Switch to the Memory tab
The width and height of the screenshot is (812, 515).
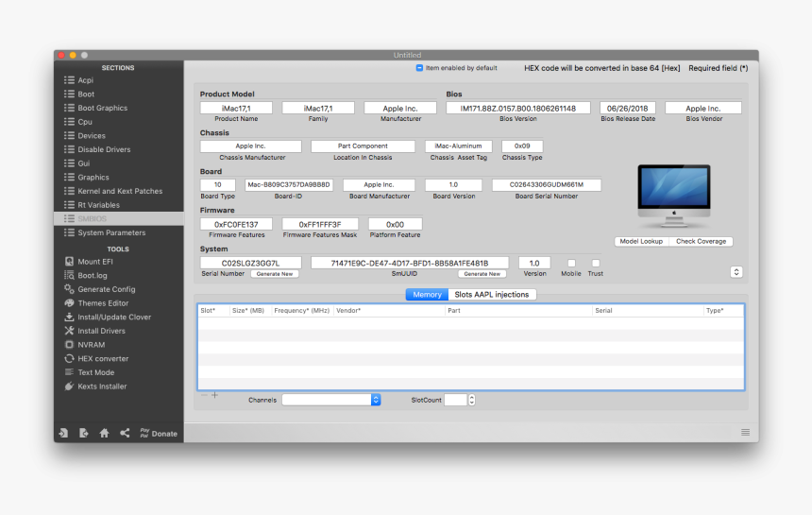point(427,294)
